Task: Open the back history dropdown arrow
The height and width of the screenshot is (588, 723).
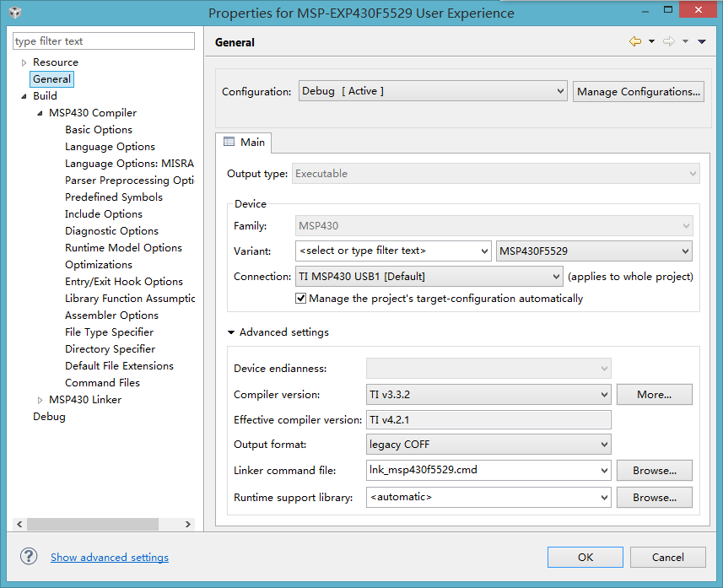Action: coord(652,41)
